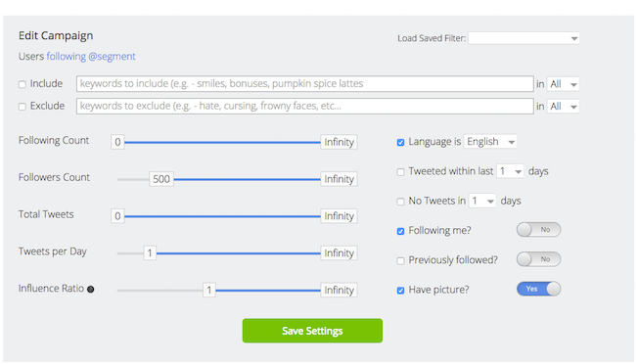Click the Total Tweets Infinity handle
The width and height of the screenshot is (638, 364).
[x=339, y=216]
